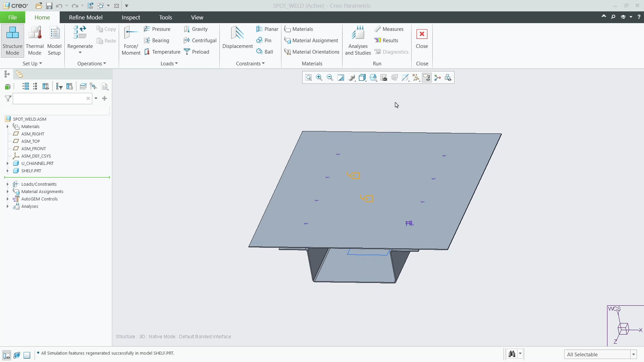The image size is (644, 362).
Task: Create a Ball constraint
Action: pyautogui.click(x=265, y=52)
